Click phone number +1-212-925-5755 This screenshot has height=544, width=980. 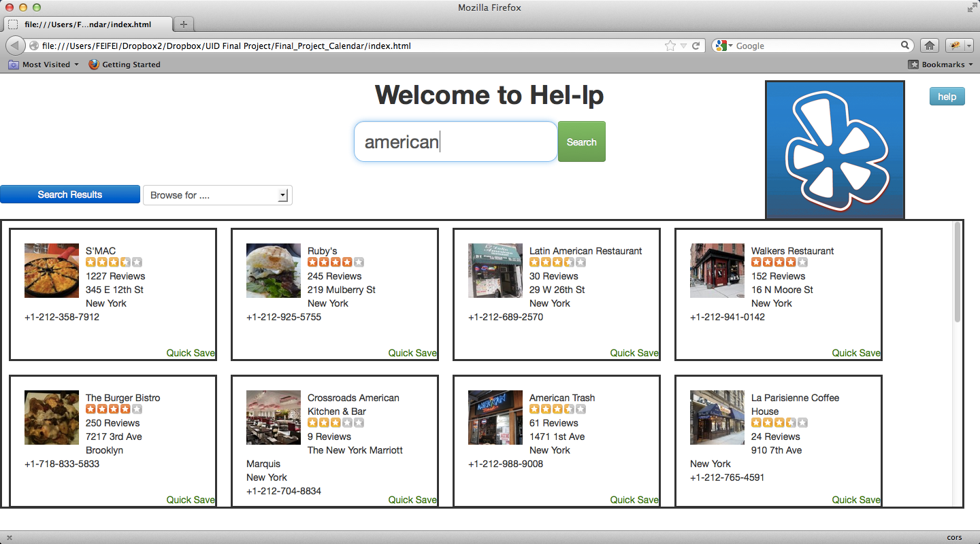[284, 317]
